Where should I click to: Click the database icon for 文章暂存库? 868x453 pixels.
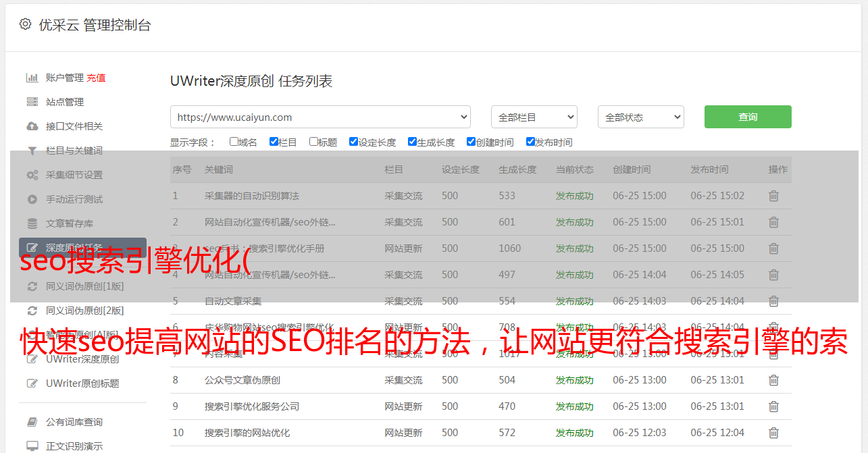32,223
